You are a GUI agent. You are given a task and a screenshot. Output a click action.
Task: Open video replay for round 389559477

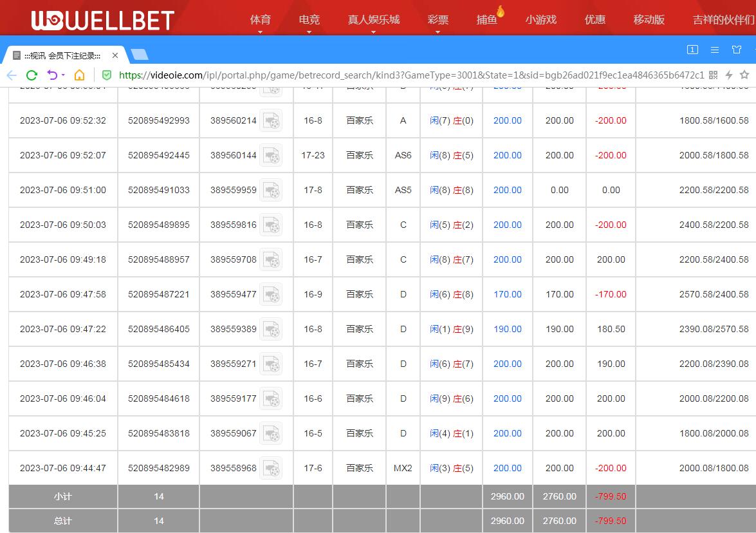(271, 294)
